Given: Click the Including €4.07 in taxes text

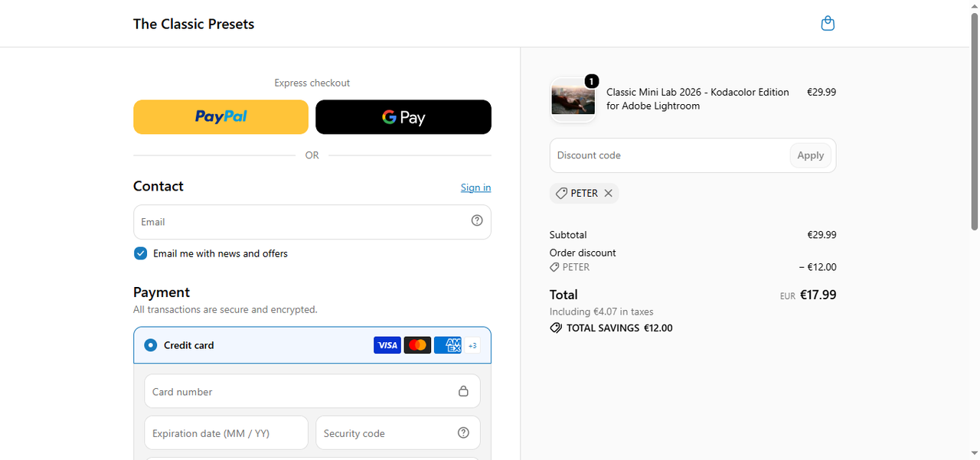Looking at the screenshot, I should pos(601,312).
